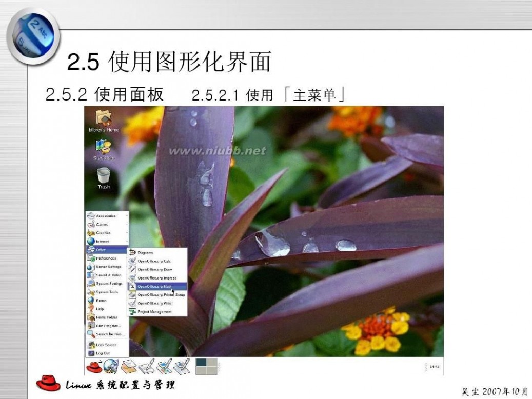The image size is (532, 399).
Task: Open bilbrey's Home desktop icon
Action: 104,121
